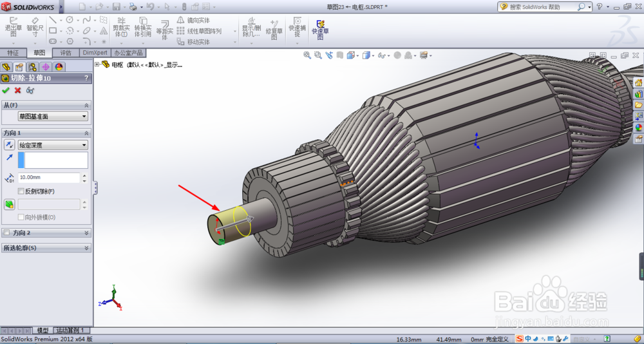This screenshot has width=644, height=344.
Task: Open the 特征 (Features) tab
Action: click(13, 53)
